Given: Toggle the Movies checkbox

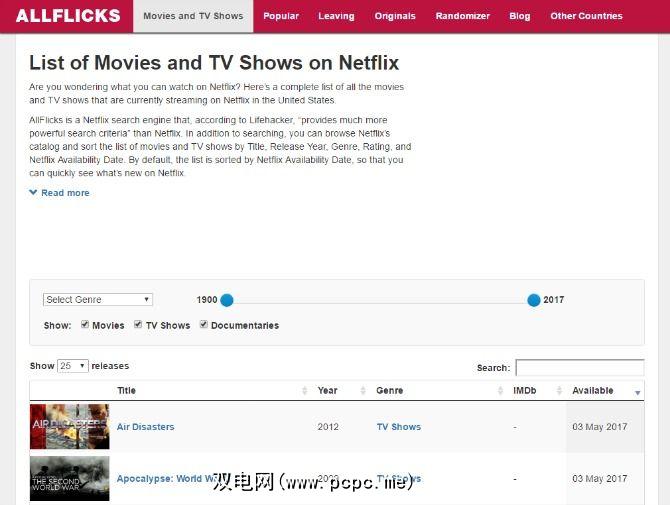Looking at the screenshot, I should point(85,324).
